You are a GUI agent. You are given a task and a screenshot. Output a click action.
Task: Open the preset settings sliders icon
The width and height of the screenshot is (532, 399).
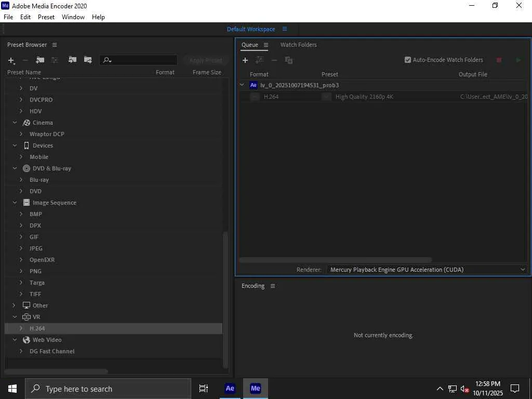click(54, 60)
